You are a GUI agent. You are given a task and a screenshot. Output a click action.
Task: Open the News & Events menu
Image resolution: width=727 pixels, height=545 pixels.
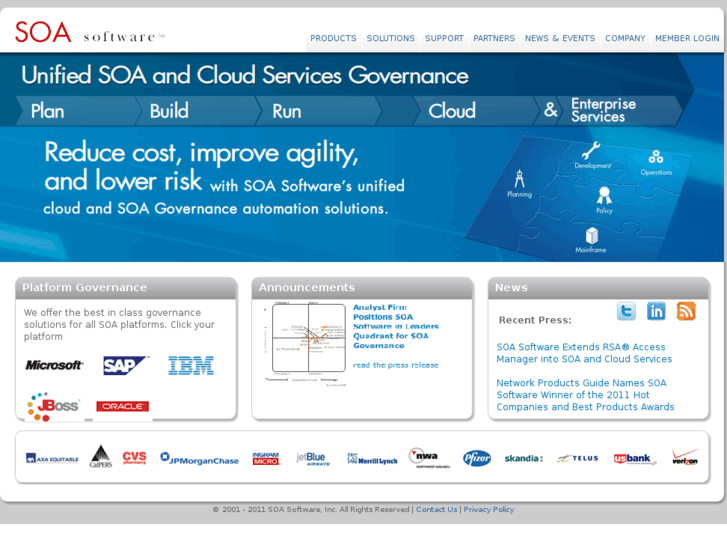click(560, 38)
